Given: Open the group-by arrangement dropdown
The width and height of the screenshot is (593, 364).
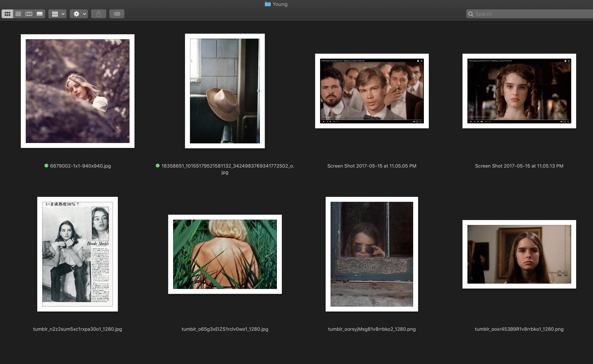Looking at the screenshot, I should [x=58, y=14].
